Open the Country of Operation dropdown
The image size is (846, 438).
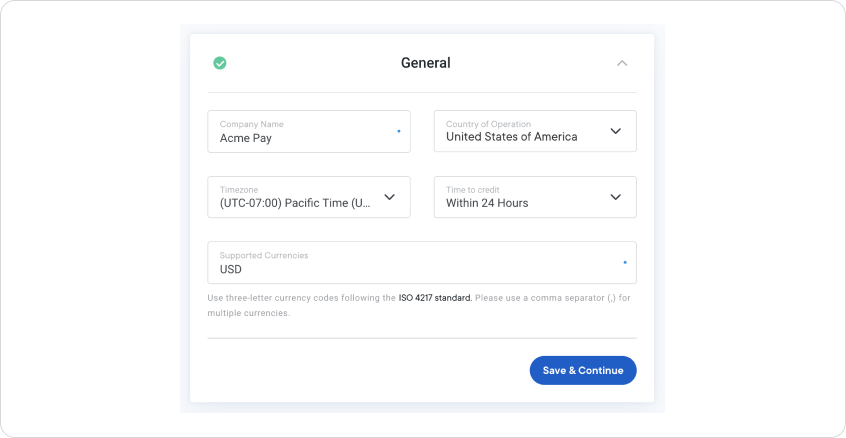535,131
